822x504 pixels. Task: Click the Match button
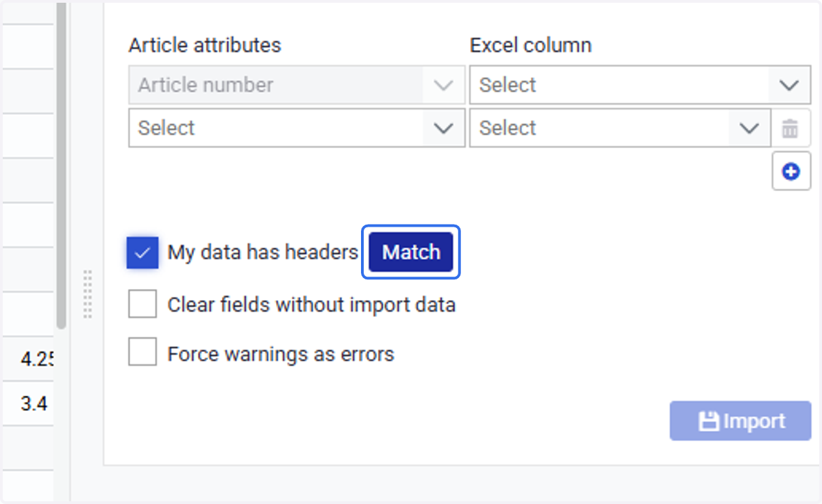(x=411, y=252)
